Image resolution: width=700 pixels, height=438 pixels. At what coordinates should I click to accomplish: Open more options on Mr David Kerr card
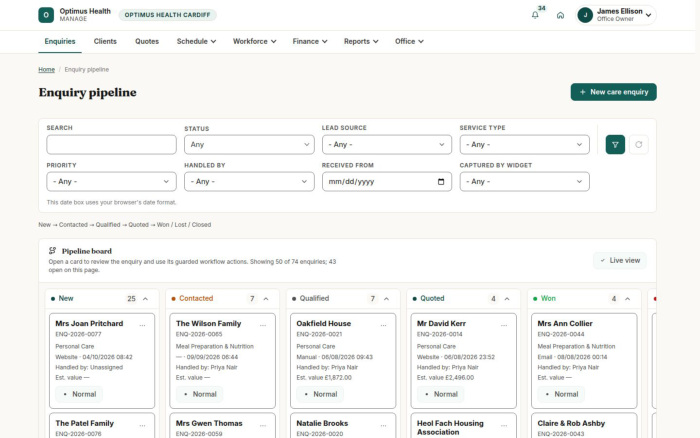click(x=504, y=325)
